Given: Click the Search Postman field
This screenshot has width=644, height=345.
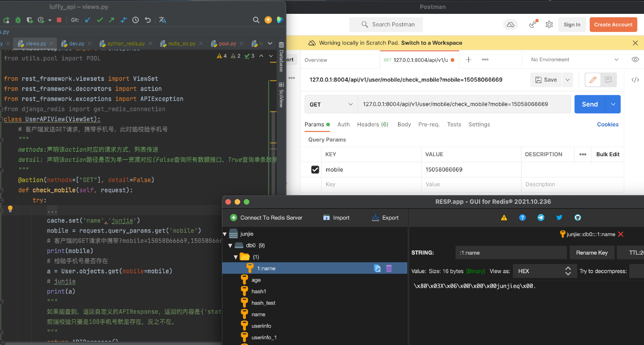Looking at the screenshot, I should tap(386, 25).
